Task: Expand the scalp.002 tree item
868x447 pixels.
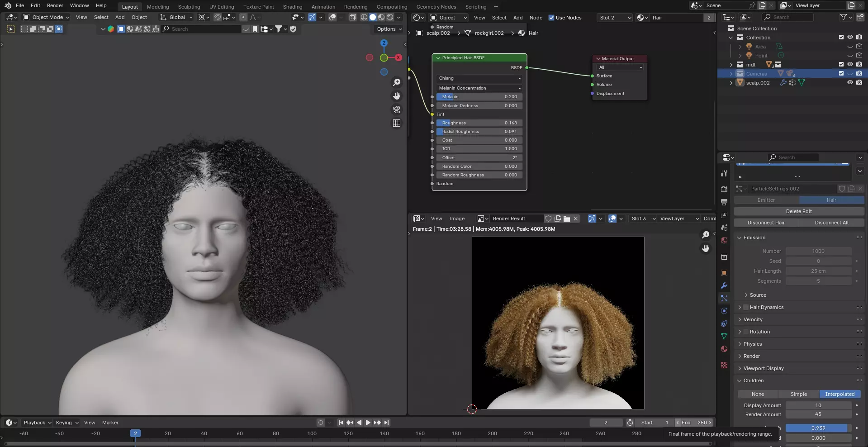Action: point(731,83)
